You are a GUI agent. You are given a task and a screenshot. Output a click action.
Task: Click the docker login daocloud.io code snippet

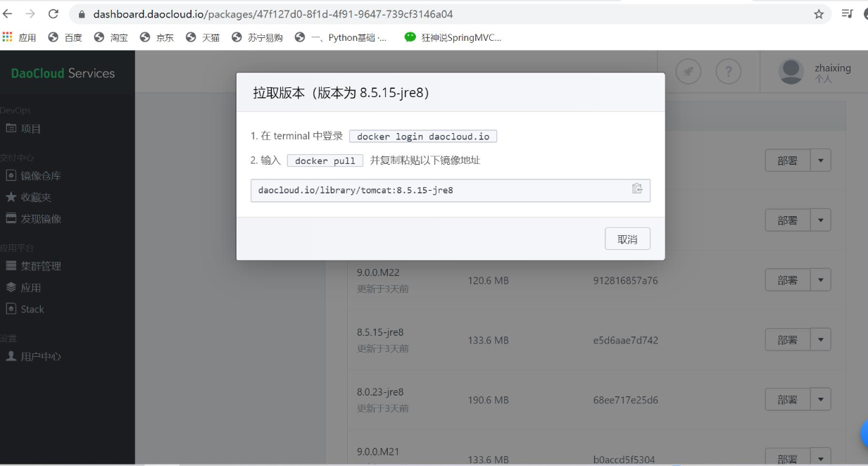(423, 137)
